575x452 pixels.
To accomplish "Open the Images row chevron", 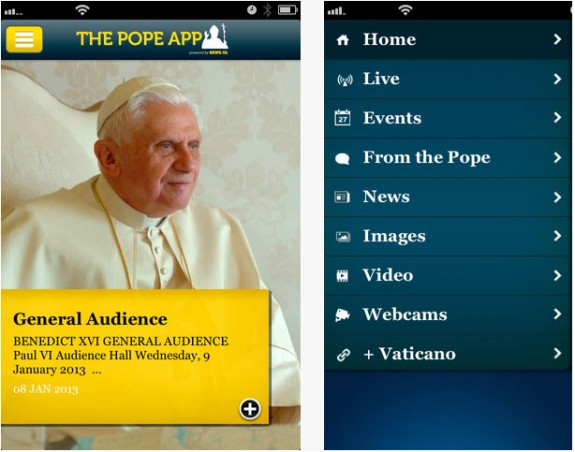I will click(557, 236).
